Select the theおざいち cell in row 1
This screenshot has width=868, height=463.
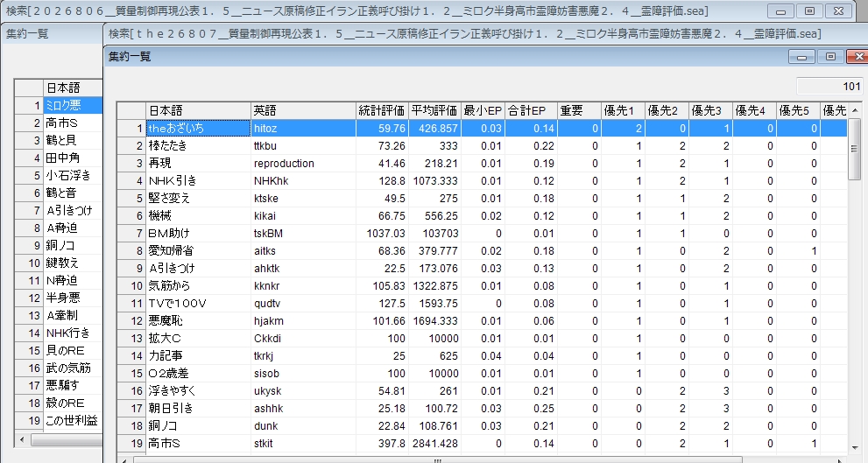pyautogui.click(x=198, y=129)
